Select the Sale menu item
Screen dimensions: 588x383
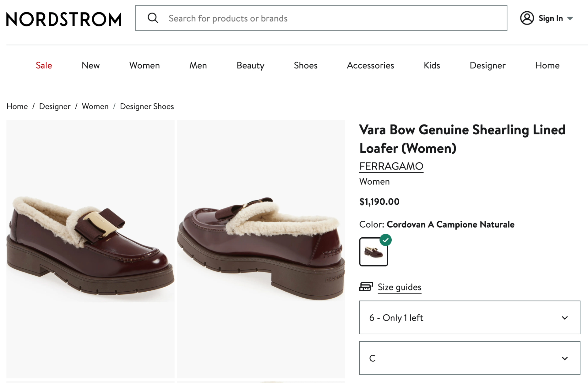(x=43, y=65)
